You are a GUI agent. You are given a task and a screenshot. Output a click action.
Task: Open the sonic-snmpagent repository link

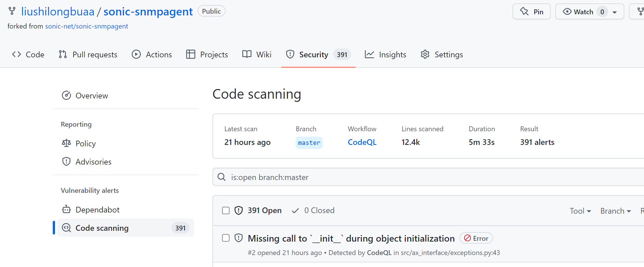pyautogui.click(x=148, y=11)
